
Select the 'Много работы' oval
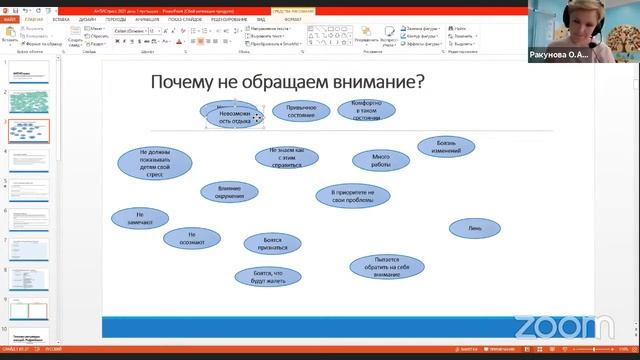(381, 160)
